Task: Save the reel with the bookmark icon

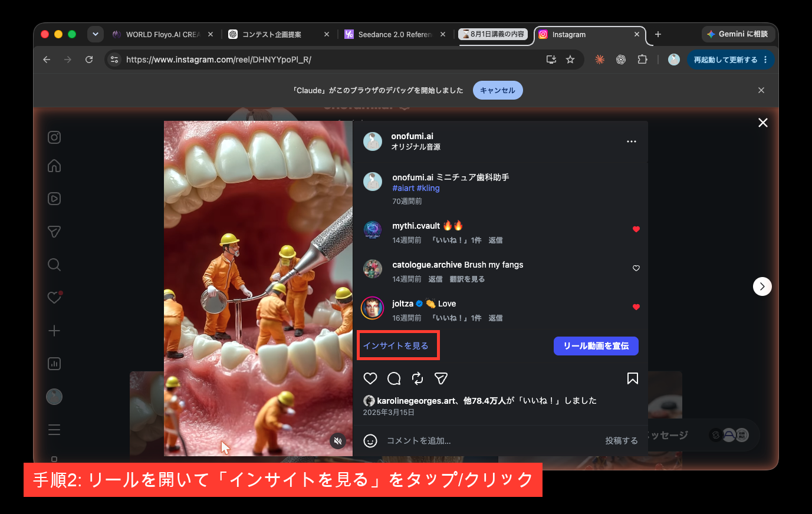Action: pos(633,378)
